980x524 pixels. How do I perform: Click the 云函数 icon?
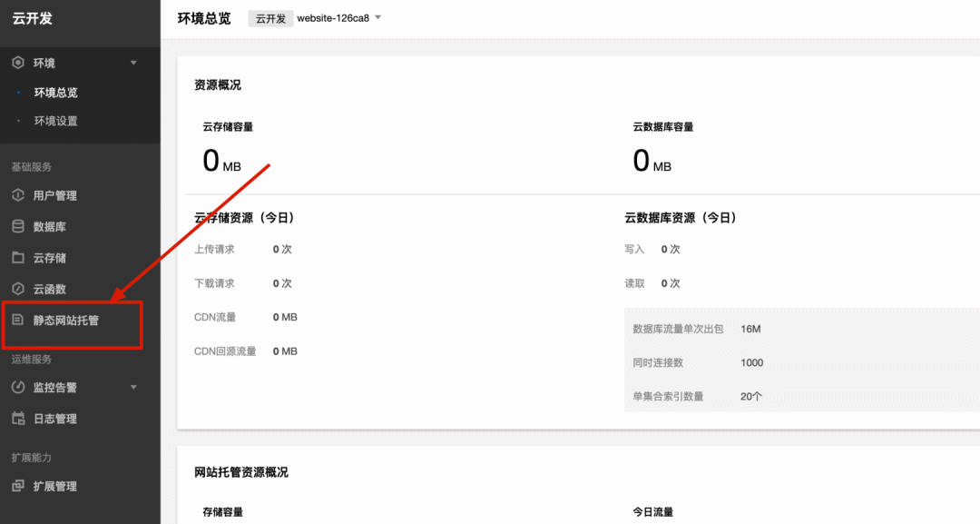(x=18, y=289)
